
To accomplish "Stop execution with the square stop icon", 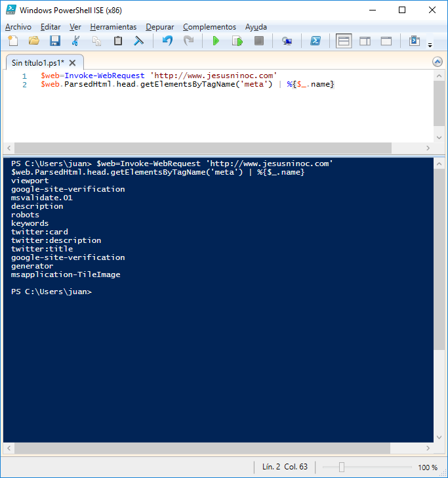I will tap(259, 41).
